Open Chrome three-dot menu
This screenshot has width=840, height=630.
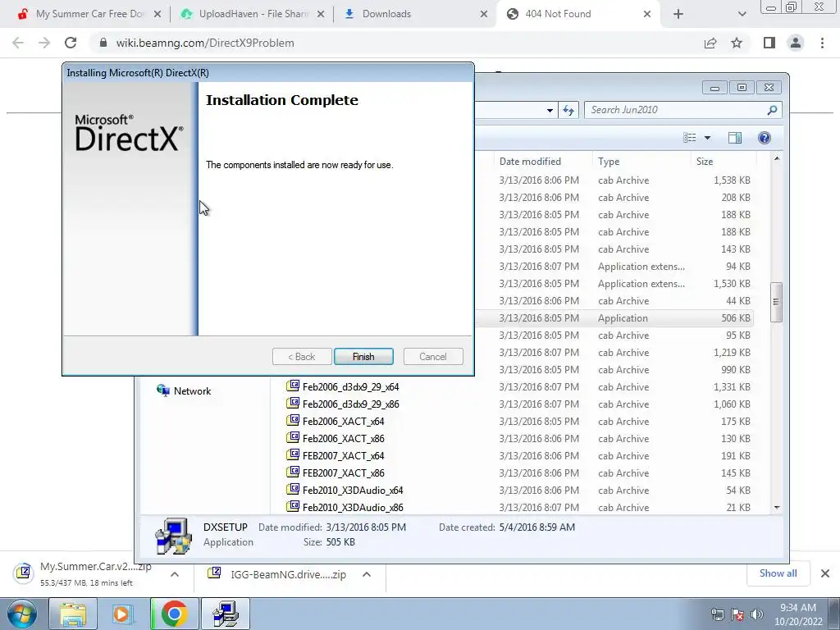pos(822,43)
